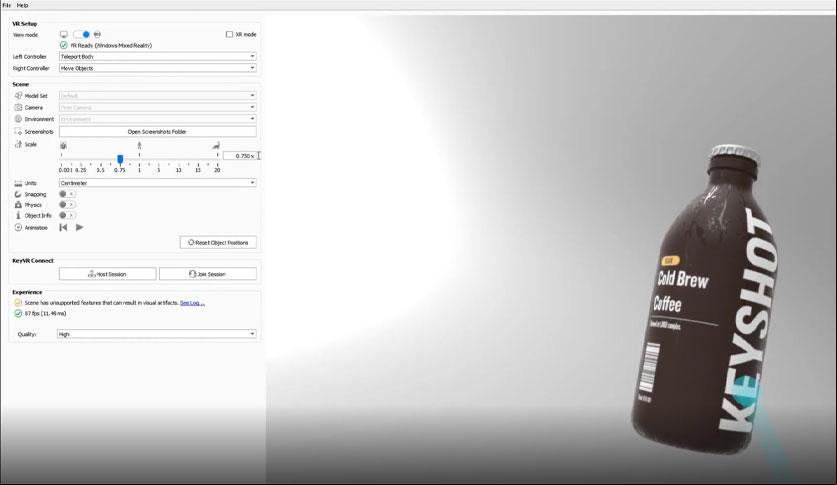The width and height of the screenshot is (837, 485).
Task: Click the 1 tick on scale slider
Action: 139,170
